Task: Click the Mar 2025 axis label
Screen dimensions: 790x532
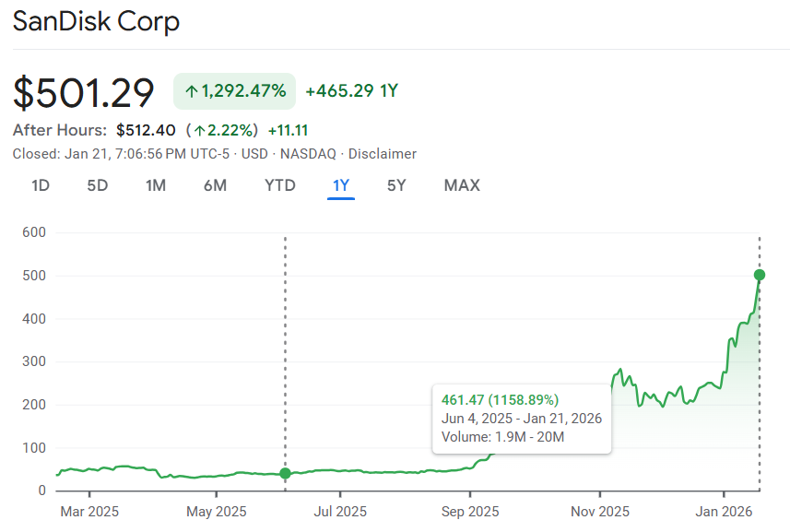Action: [89, 512]
